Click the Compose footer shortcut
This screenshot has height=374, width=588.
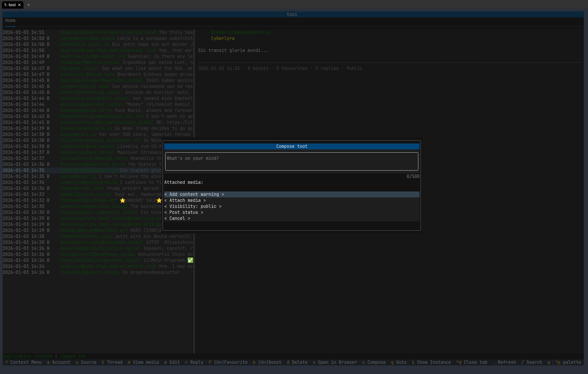(374, 362)
